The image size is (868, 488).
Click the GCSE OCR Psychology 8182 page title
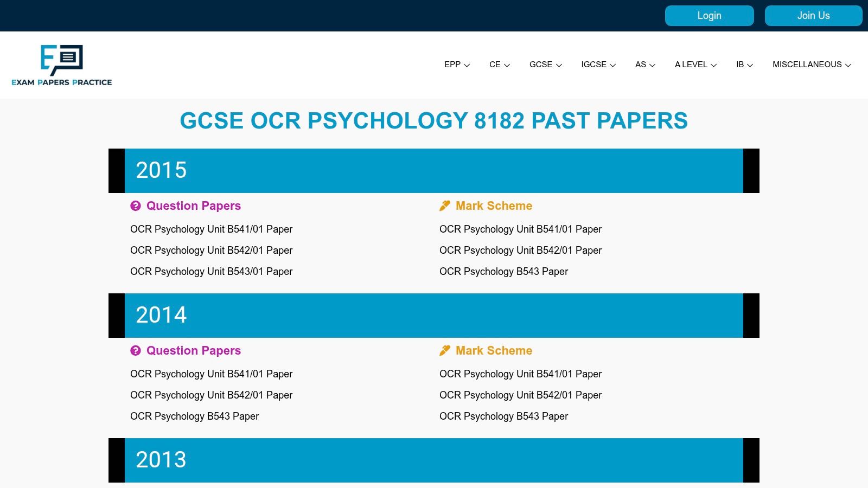(434, 120)
